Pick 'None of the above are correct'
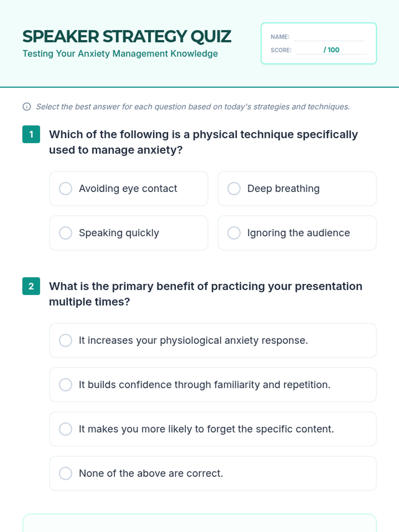 tap(66, 473)
